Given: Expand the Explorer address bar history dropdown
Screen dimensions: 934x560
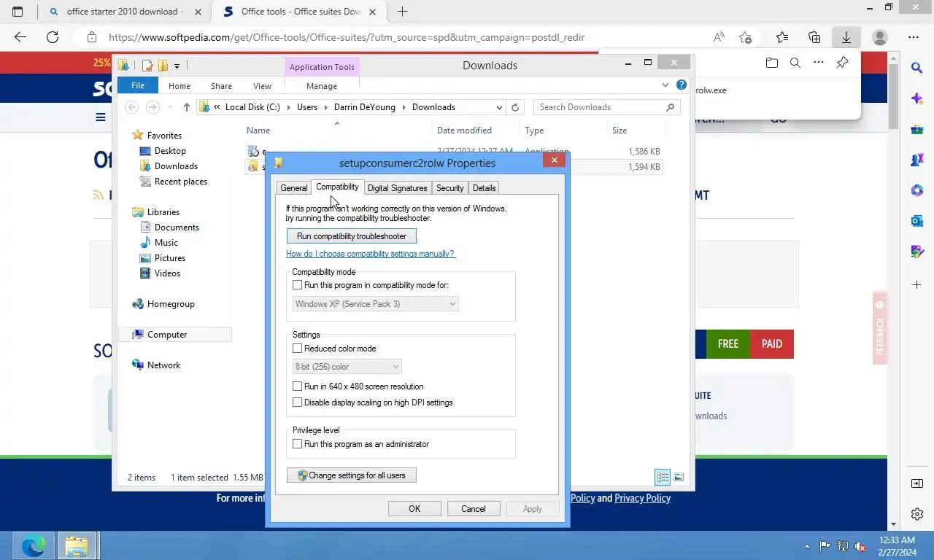Looking at the screenshot, I should pos(499,107).
